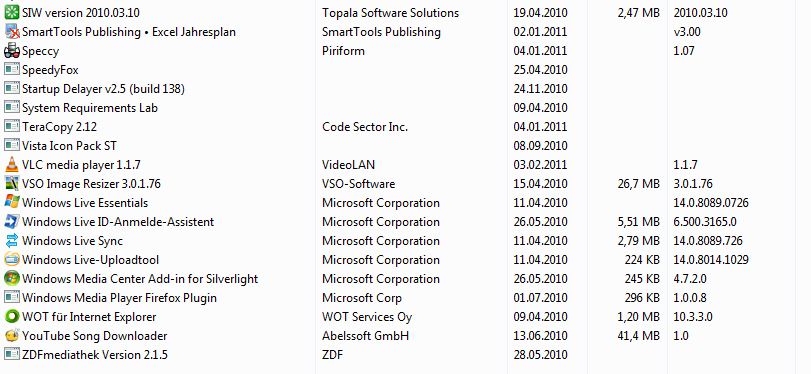This screenshot has width=811, height=374.
Task: Select Startup Delayer v2.5 (build 138) row
Action: pyautogui.click(x=399, y=89)
